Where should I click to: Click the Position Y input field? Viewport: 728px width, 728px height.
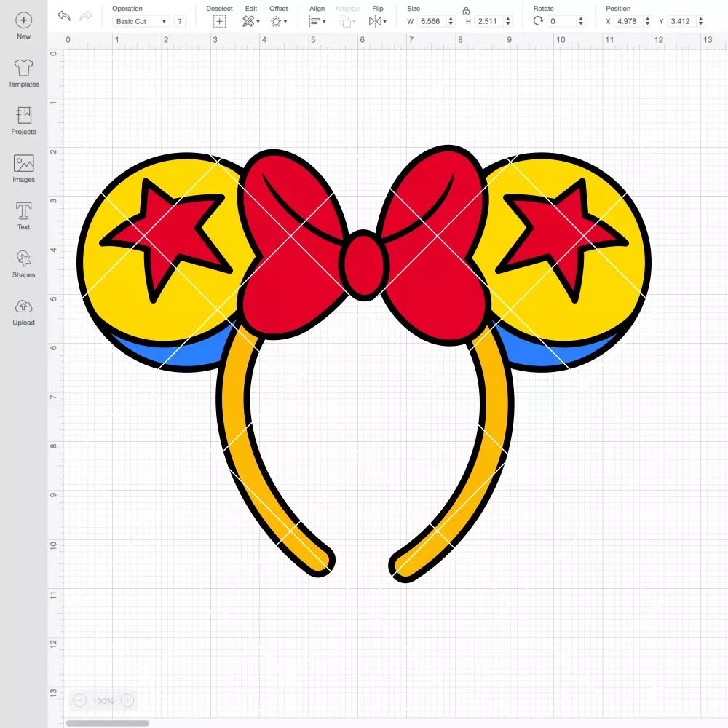(681, 21)
